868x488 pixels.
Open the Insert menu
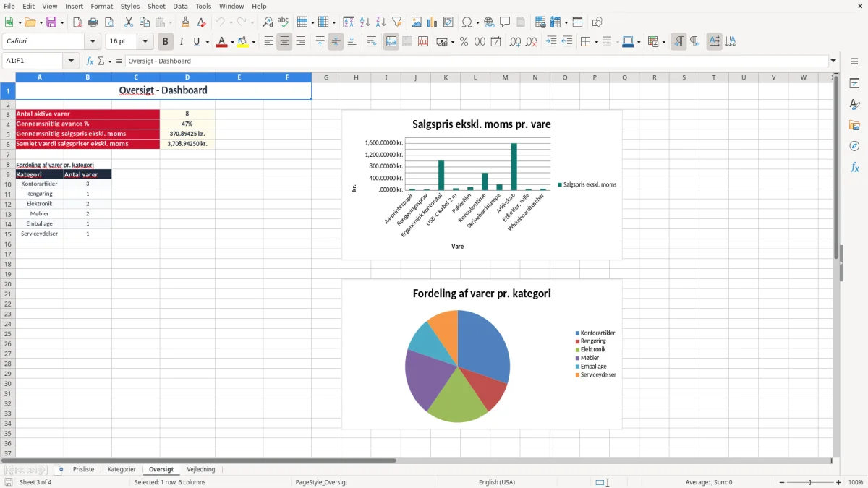(x=75, y=6)
